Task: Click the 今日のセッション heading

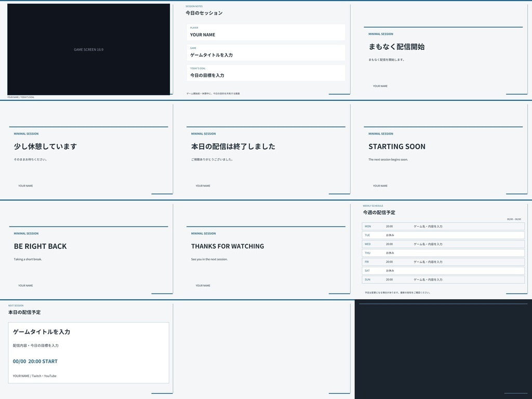Action: point(204,13)
